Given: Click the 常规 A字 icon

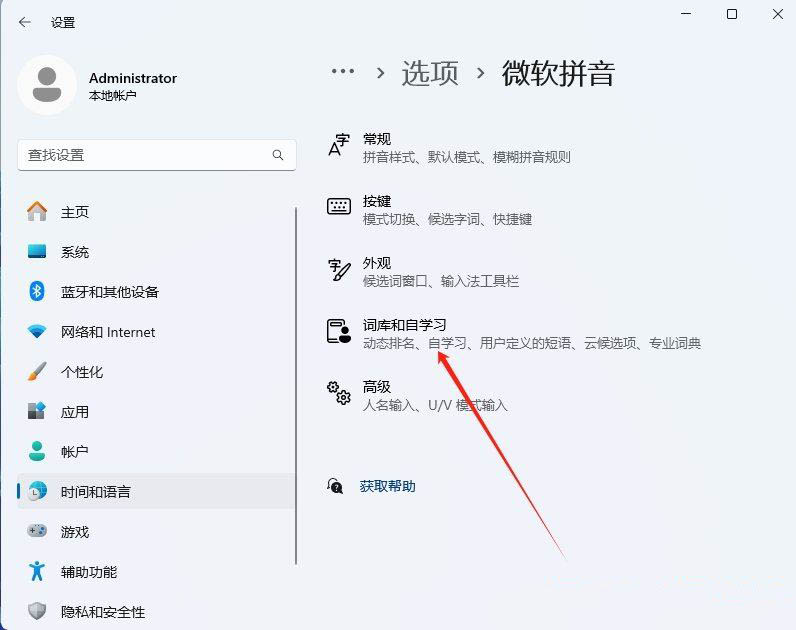Looking at the screenshot, I should point(339,145).
